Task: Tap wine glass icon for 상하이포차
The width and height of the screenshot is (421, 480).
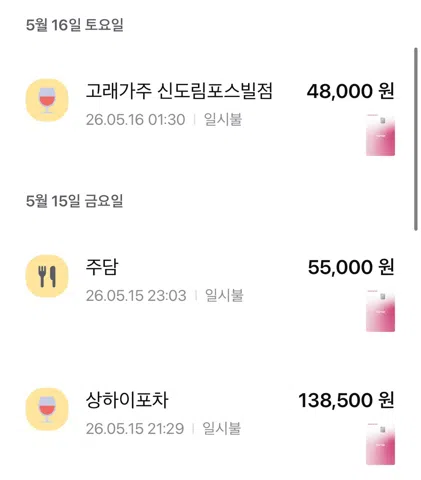Action: coord(47,409)
